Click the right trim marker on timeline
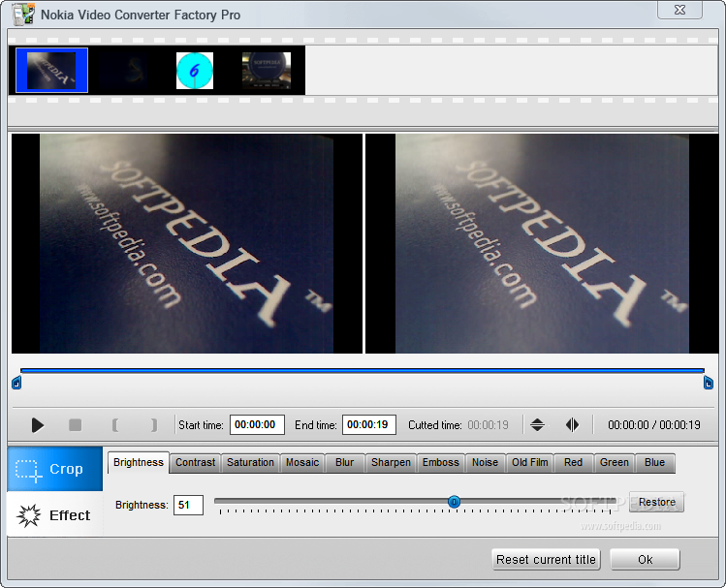This screenshot has height=588, width=726. click(708, 383)
